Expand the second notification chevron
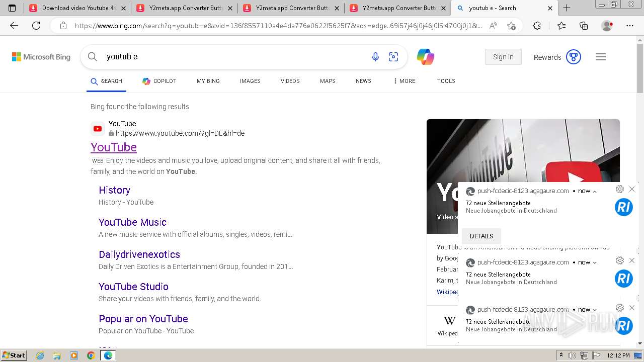This screenshot has height=362, width=644. (x=595, y=262)
